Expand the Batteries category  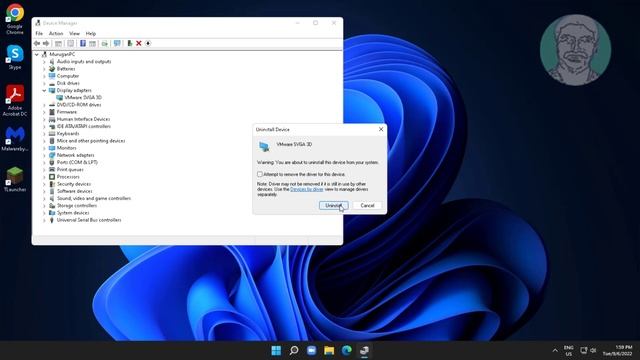(x=44, y=69)
